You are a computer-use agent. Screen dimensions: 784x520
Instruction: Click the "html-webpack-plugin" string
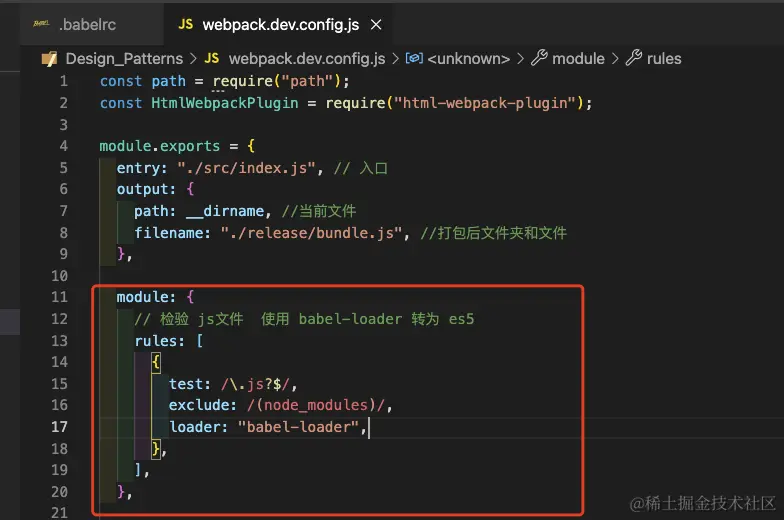point(486,103)
